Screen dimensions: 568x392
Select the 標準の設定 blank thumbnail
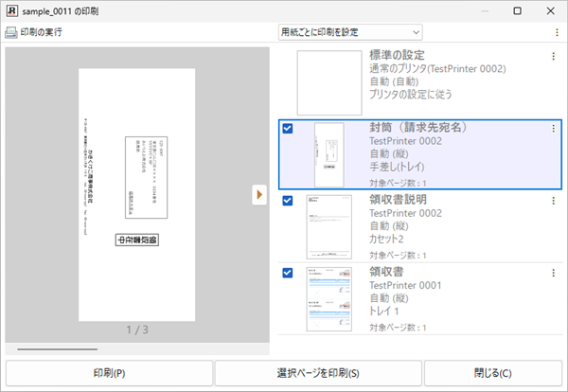point(329,82)
